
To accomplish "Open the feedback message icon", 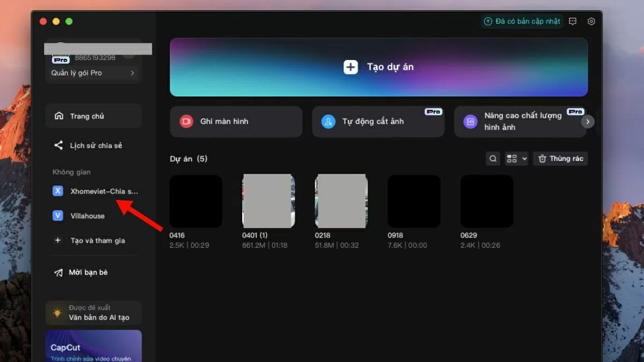I will [x=573, y=21].
